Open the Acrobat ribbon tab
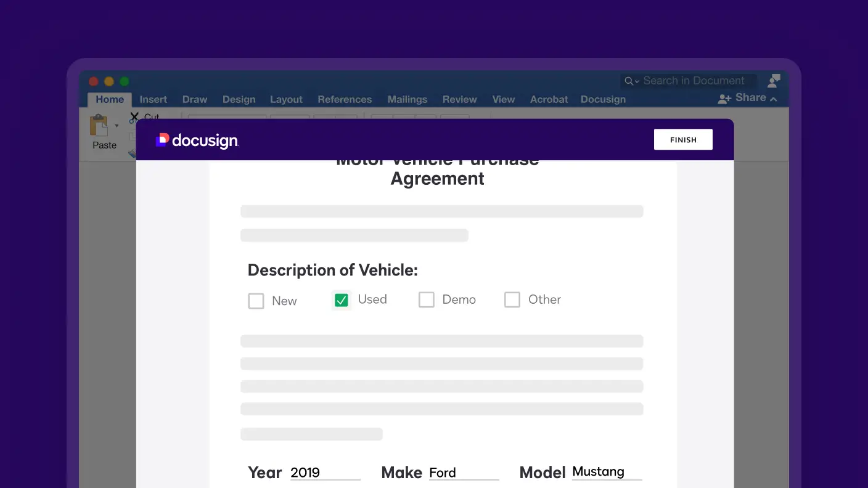 pyautogui.click(x=549, y=99)
